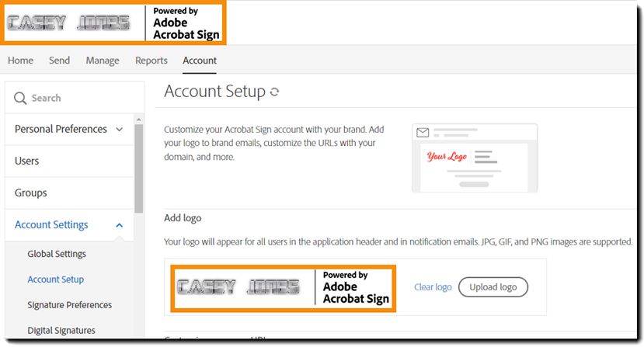The image size is (644, 347).
Task: Click the sidebar scroll up arrow
Action: pyautogui.click(x=139, y=120)
